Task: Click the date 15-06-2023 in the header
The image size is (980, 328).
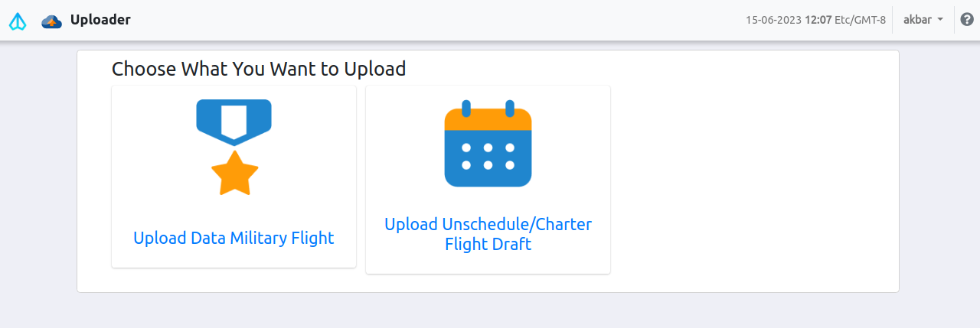Action: coord(773,20)
